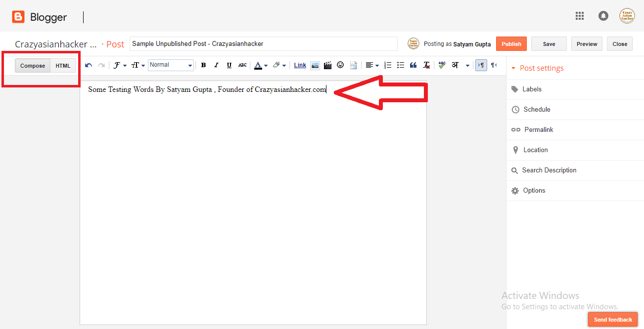Toggle bold formatting

pyautogui.click(x=203, y=65)
